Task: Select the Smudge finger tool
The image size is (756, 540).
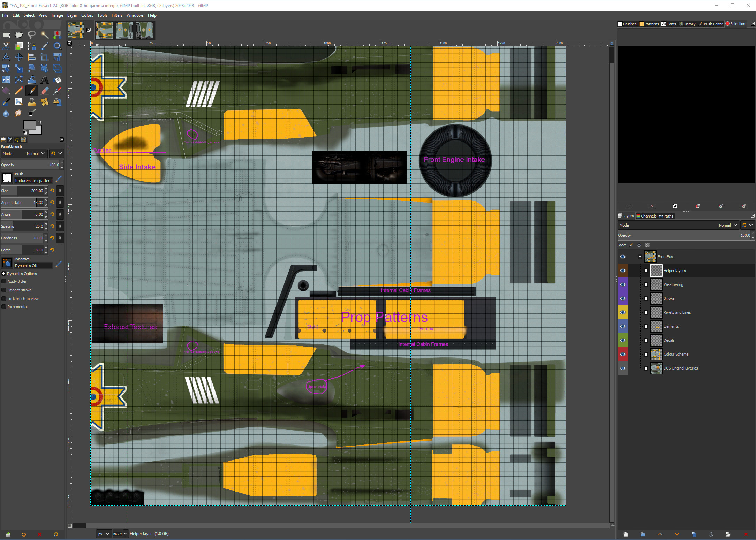Action: (18, 113)
